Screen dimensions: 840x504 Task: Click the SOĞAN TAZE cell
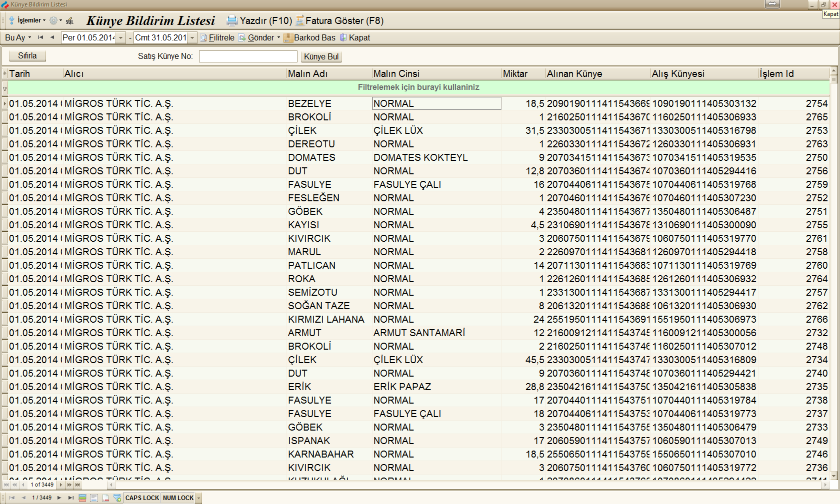coord(329,306)
